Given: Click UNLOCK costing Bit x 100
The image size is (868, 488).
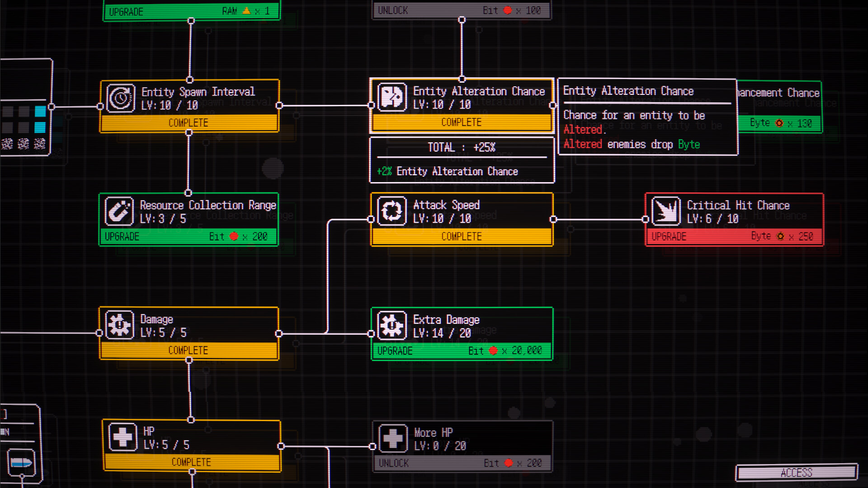Looking at the screenshot, I should 461,10.
